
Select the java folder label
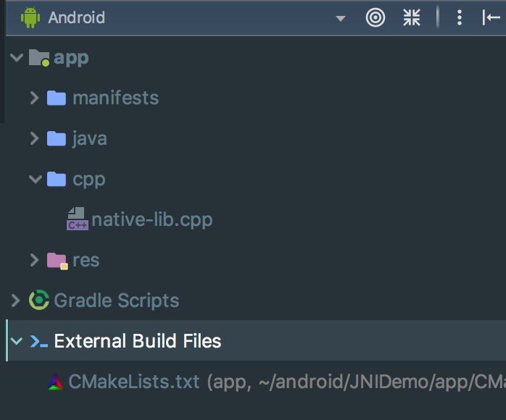(x=89, y=139)
